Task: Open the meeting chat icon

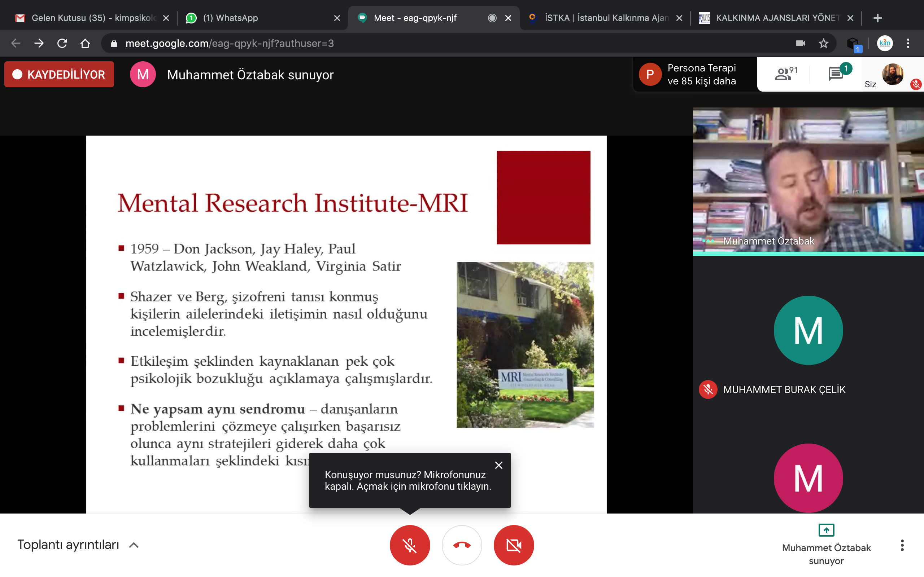Action: click(836, 74)
